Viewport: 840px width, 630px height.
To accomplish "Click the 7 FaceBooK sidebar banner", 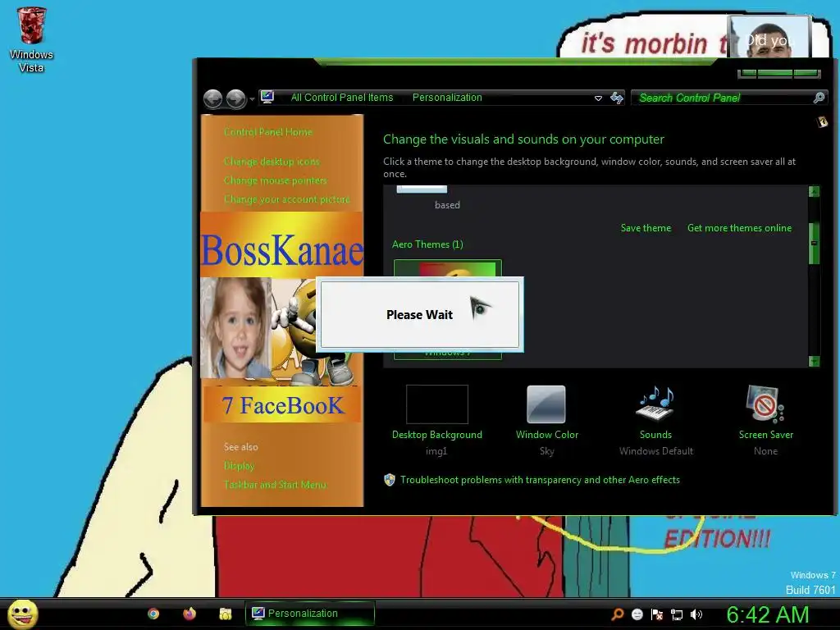I will [x=282, y=405].
